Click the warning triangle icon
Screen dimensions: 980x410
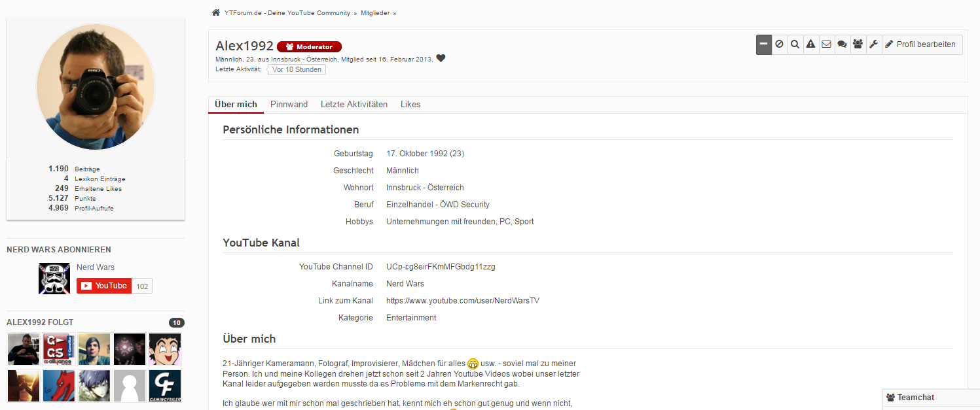point(810,44)
